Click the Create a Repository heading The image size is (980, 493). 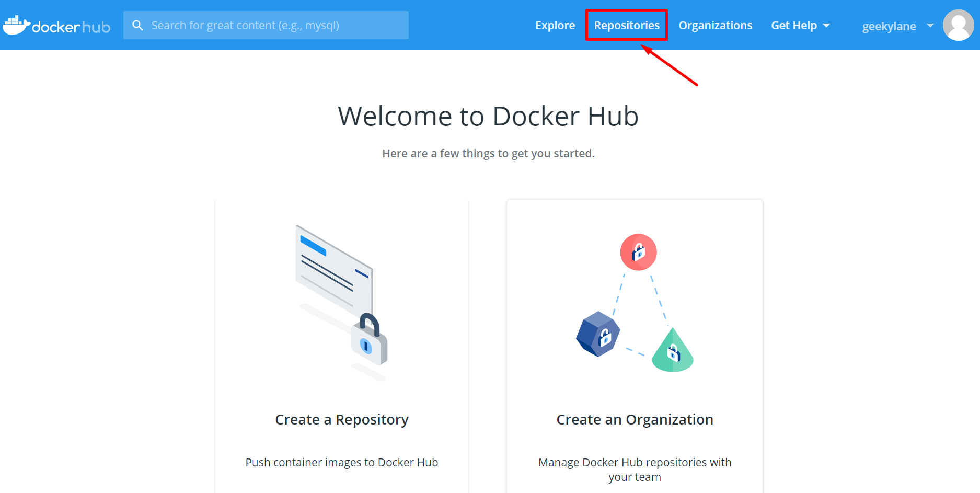coord(342,419)
